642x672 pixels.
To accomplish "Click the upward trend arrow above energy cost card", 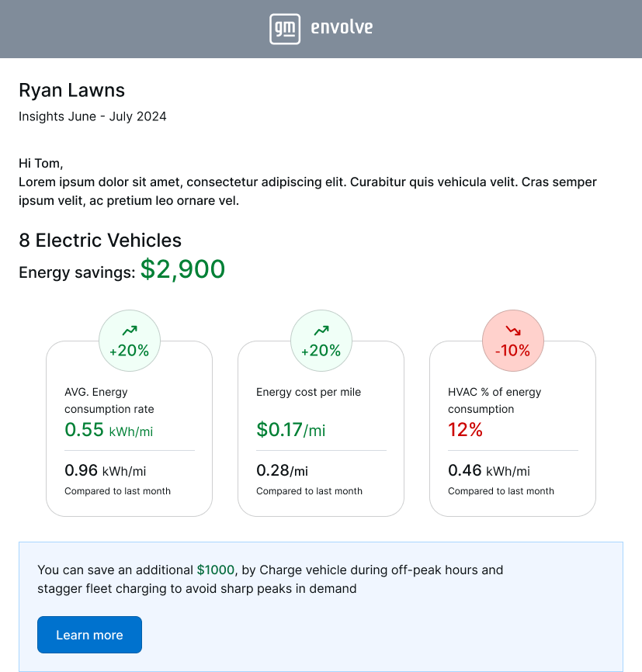I will point(321,331).
